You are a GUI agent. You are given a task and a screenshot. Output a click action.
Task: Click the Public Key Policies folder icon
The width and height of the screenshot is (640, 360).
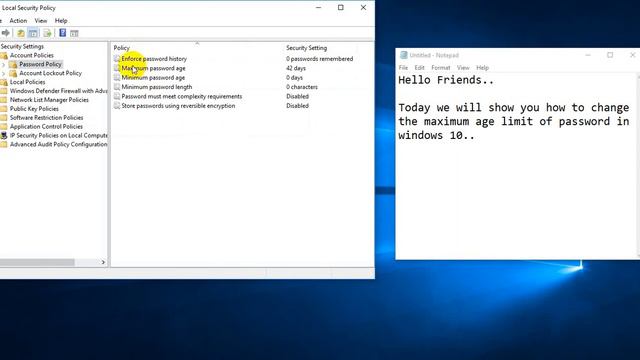pyautogui.click(x=4, y=109)
